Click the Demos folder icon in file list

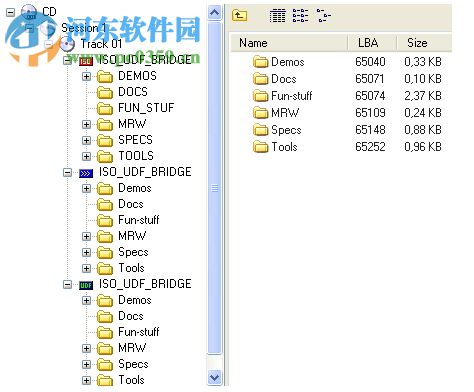pos(260,62)
